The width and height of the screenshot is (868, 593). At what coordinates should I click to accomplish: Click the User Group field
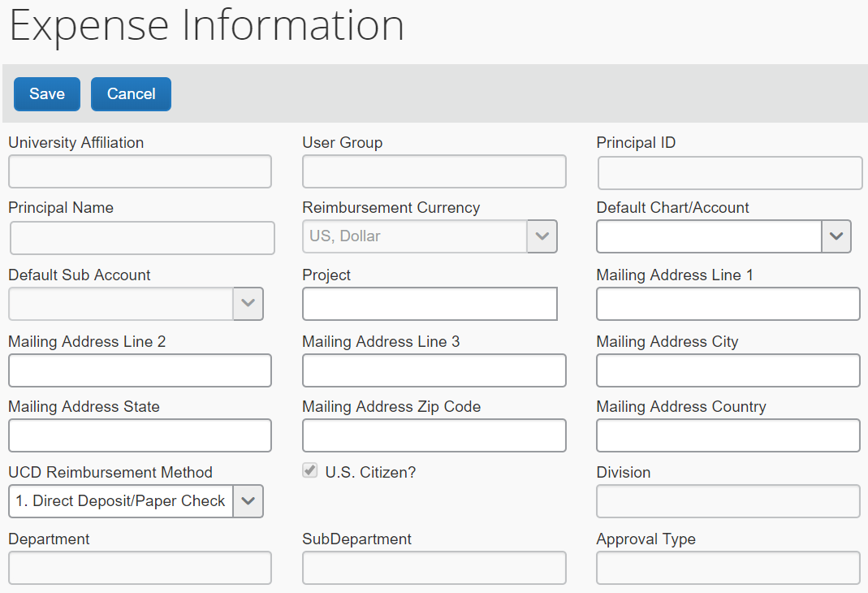(434, 171)
